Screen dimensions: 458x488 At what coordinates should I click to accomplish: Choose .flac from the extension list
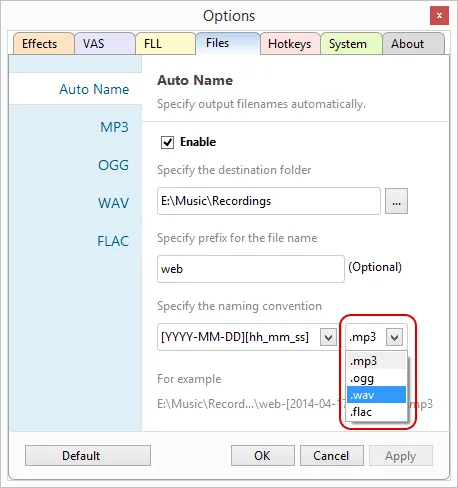(x=376, y=412)
